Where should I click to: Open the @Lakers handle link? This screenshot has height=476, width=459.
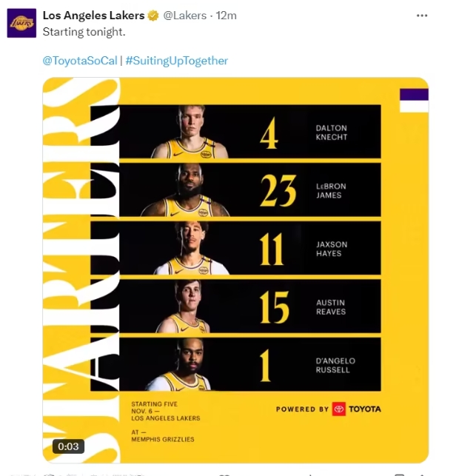click(185, 16)
